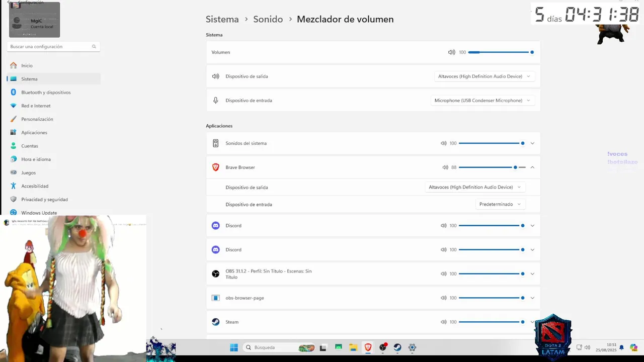
Task: Click the tray volume speaker icon
Action: pyautogui.click(x=587, y=347)
